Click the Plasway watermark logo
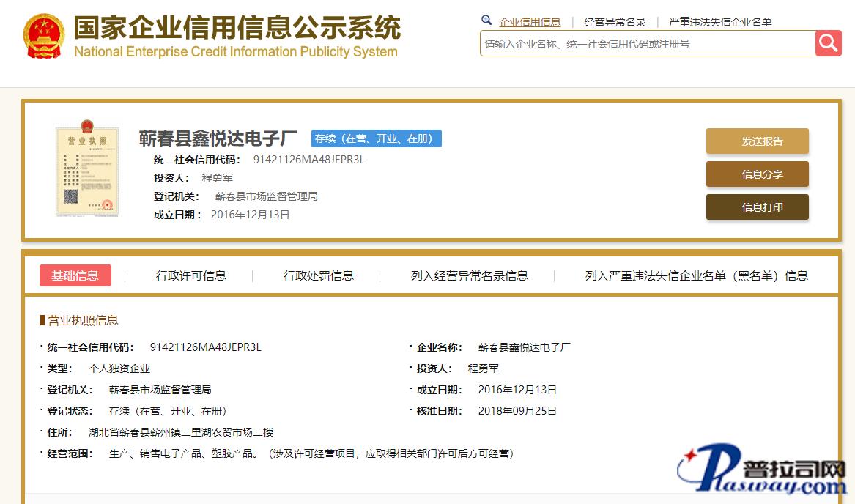 click(762, 472)
